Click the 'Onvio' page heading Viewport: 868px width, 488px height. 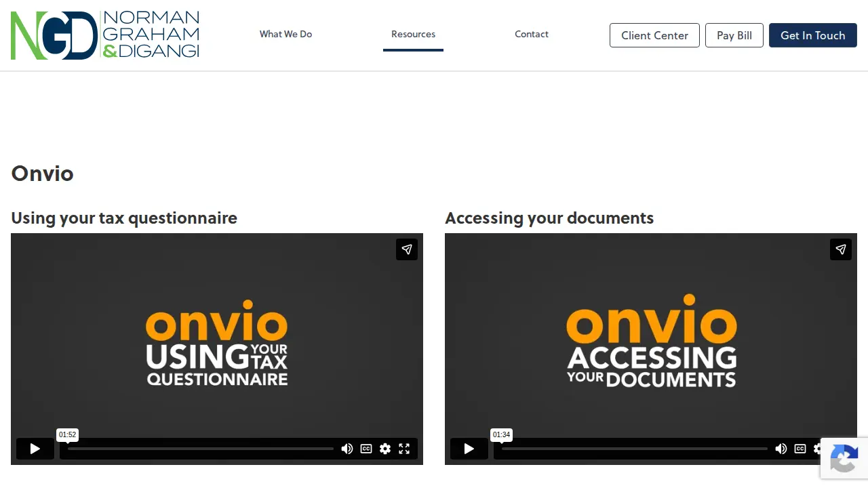tap(42, 174)
